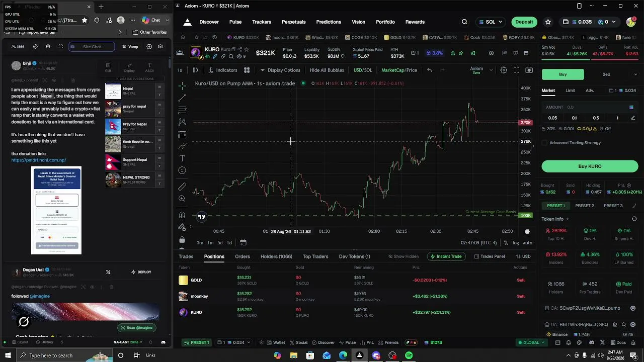
Task: Tick the Advanced Trading Strategy checkbox
Action: [x=544, y=143]
